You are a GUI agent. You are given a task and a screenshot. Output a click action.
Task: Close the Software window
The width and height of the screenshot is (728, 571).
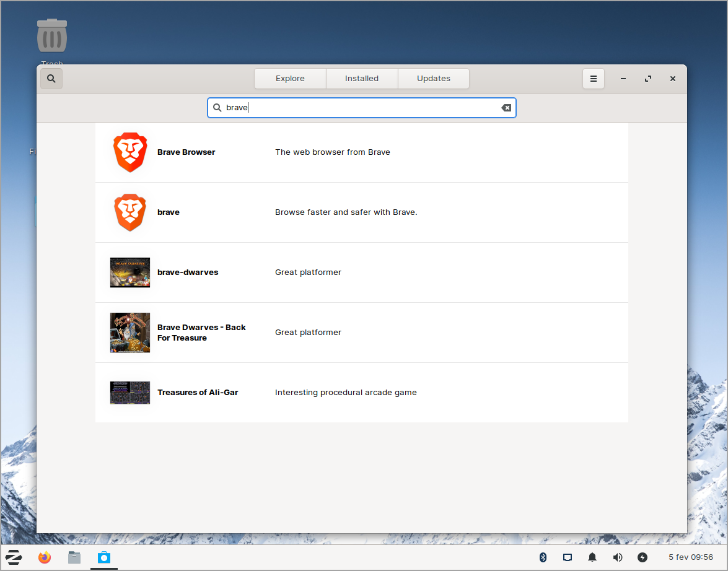(x=673, y=79)
